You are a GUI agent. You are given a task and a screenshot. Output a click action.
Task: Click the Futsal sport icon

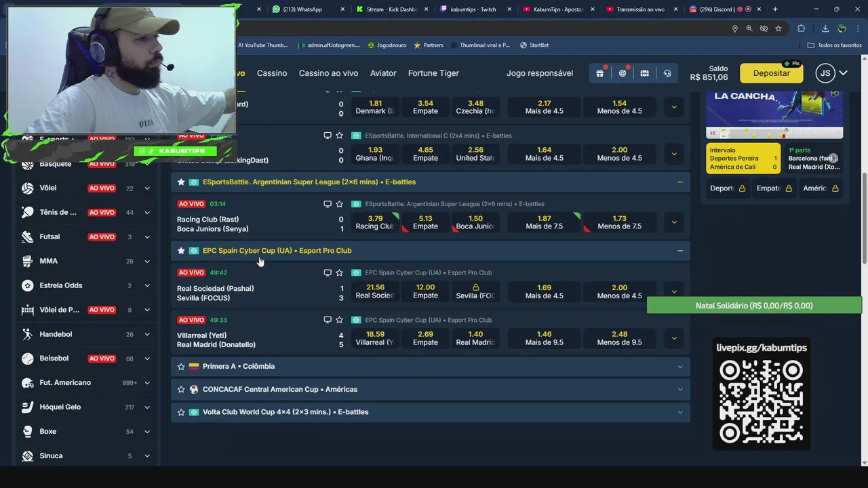click(27, 237)
